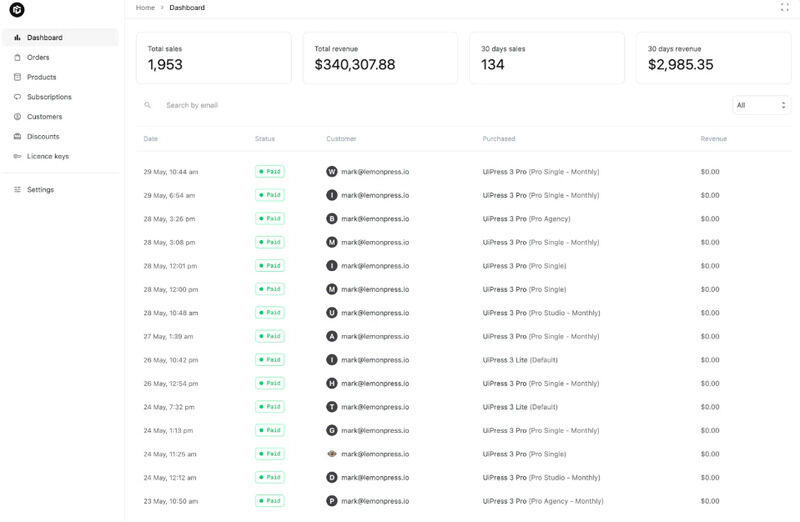Click the P avatar for the 23 May 10:50 am order
Image resolution: width=800 pixels, height=522 pixels.
(x=332, y=501)
